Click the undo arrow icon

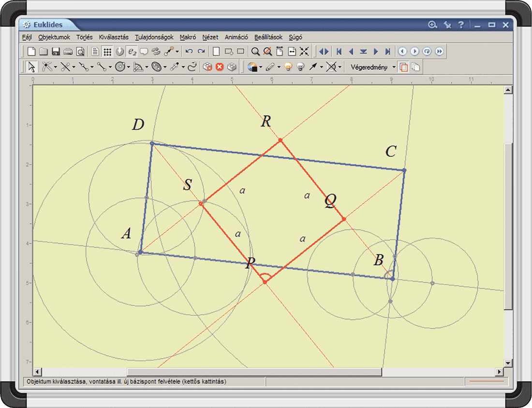[189, 51]
